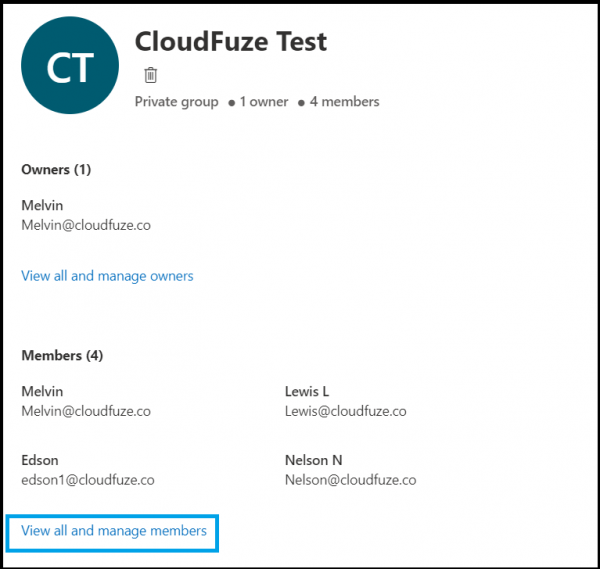The height and width of the screenshot is (569, 600).
Task: Open View all and manage members link
Action: 114,531
